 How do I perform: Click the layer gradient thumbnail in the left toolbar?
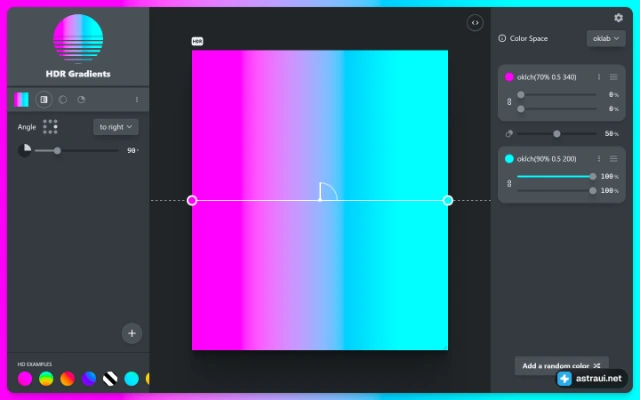[21, 100]
